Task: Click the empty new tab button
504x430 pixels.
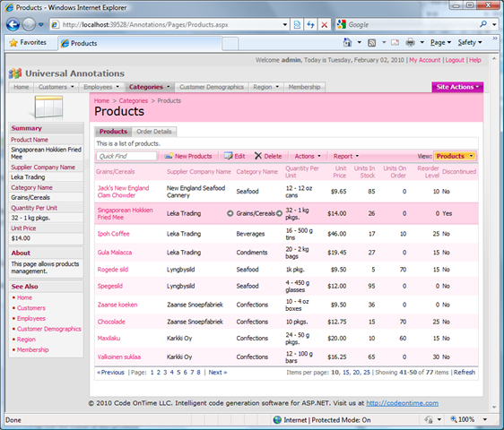Action: 230,44
